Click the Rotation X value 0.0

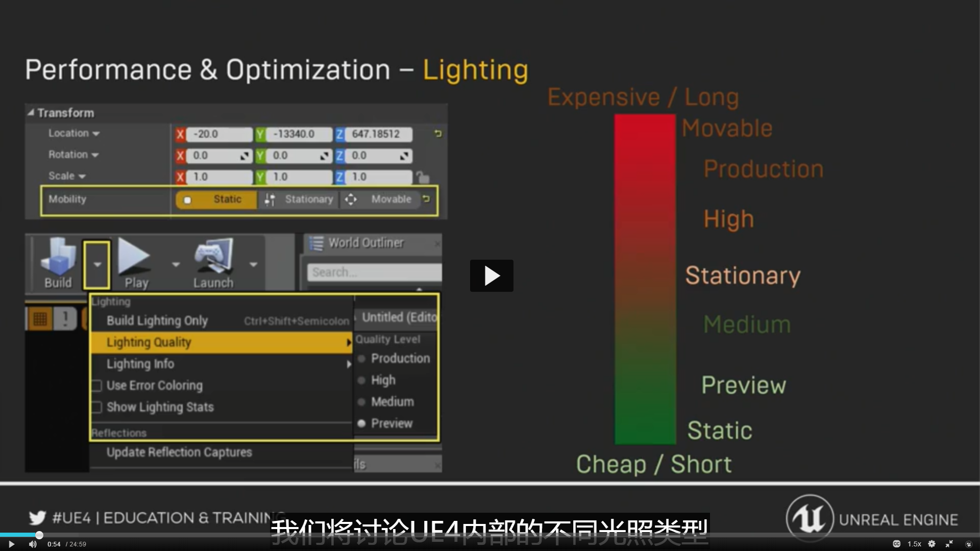coord(213,156)
